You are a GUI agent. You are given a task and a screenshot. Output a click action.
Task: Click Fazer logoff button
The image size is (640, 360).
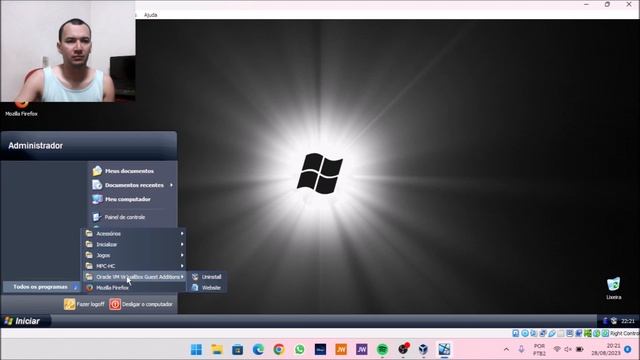point(84,304)
